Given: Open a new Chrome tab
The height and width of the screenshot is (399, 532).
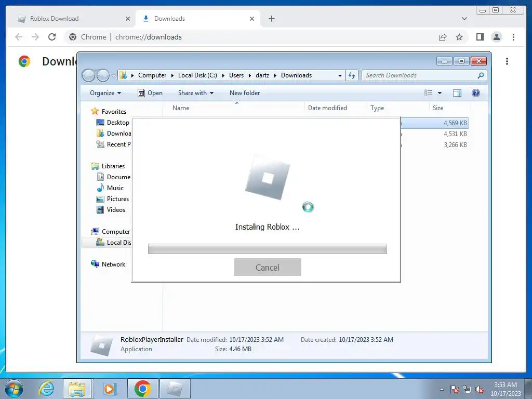Looking at the screenshot, I should [271, 19].
